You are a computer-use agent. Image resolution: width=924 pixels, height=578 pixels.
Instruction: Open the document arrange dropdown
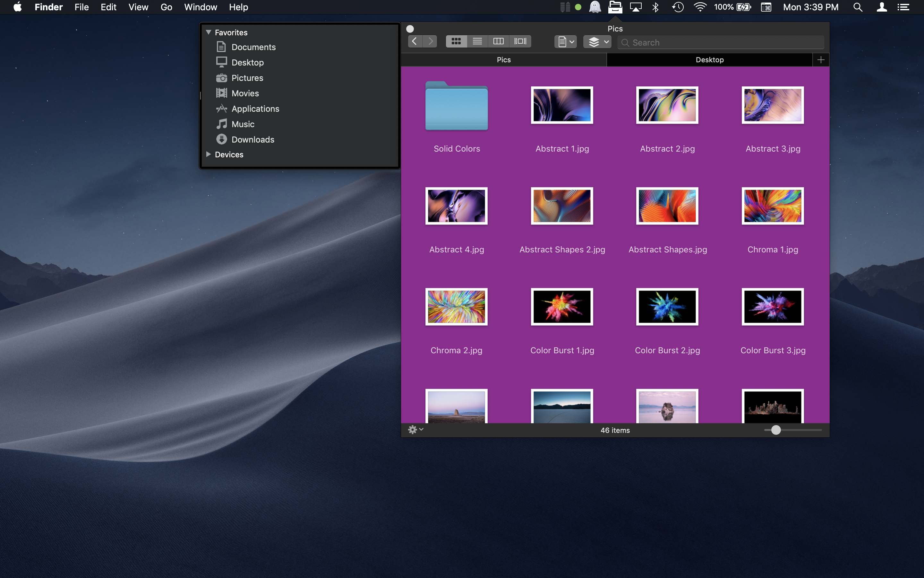(566, 42)
